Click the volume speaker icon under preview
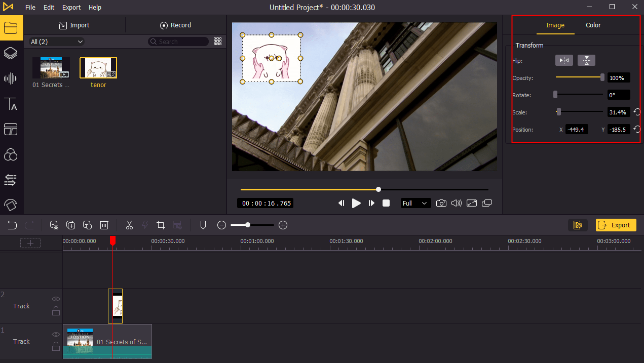 point(457,203)
